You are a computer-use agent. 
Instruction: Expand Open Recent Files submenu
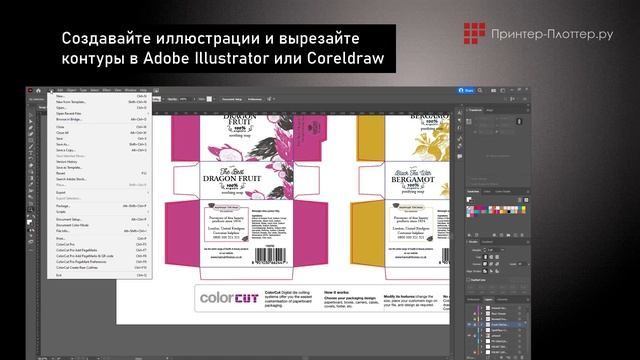pyautogui.click(x=99, y=113)
